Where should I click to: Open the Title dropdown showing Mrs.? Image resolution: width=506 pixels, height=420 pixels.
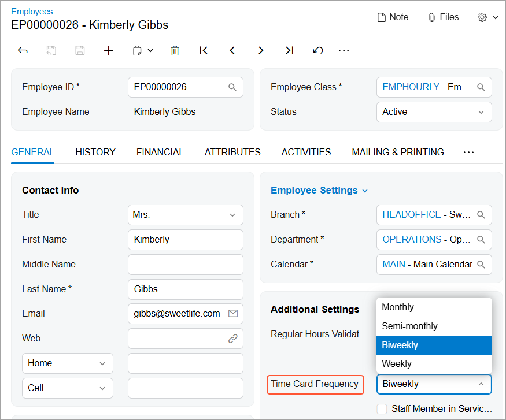[x=186, y=215]
